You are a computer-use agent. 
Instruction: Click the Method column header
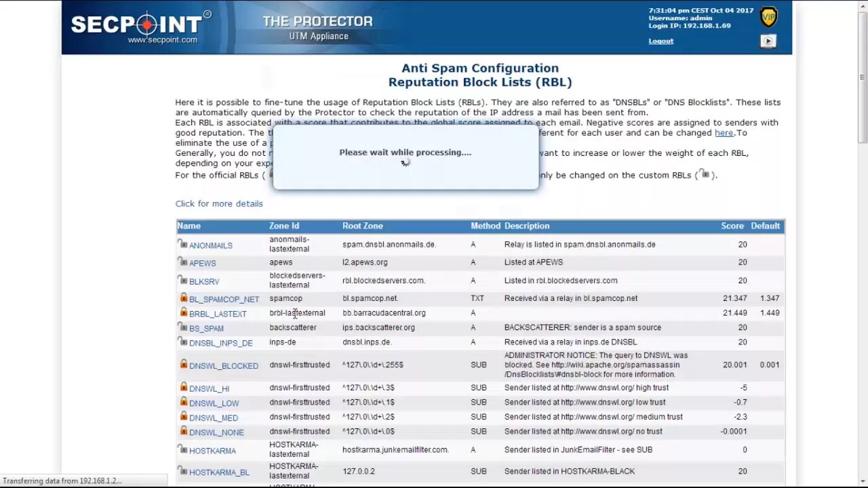(x=486, y=226)
